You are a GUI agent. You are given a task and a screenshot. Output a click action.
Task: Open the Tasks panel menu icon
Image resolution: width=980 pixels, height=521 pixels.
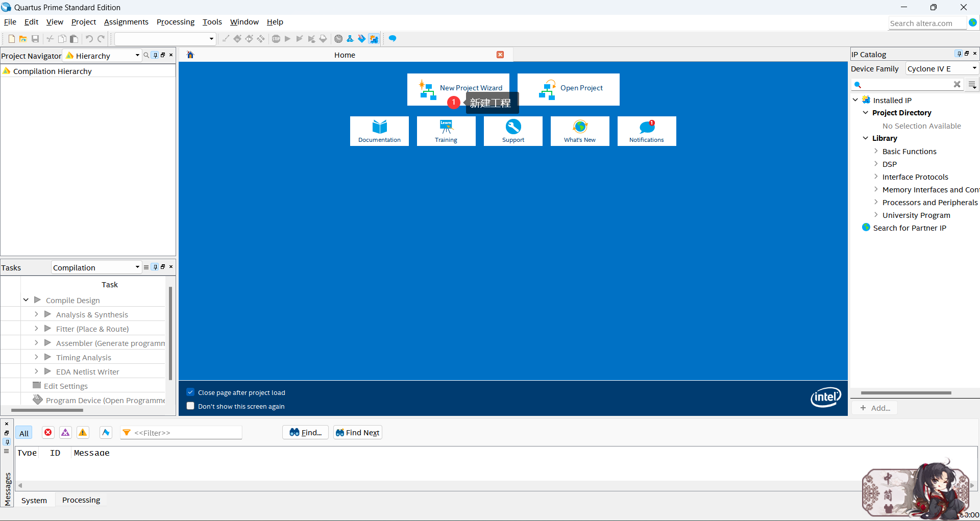tap(146, 267)
